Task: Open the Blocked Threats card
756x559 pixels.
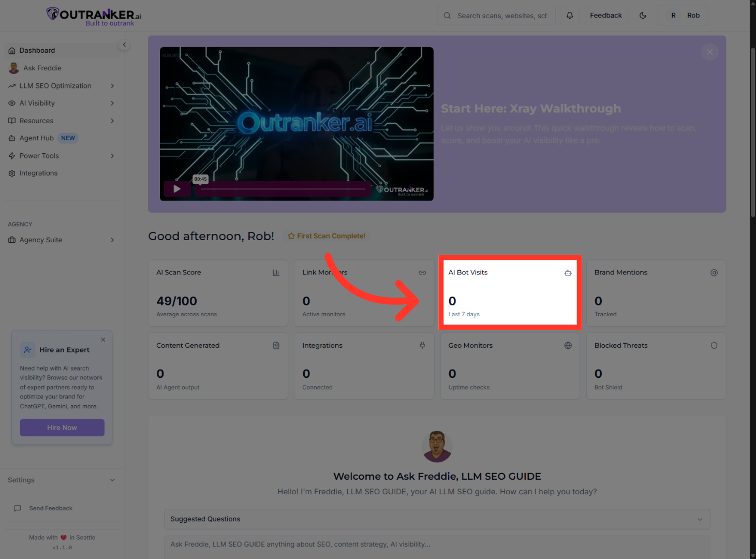Action: coord(656,366)
